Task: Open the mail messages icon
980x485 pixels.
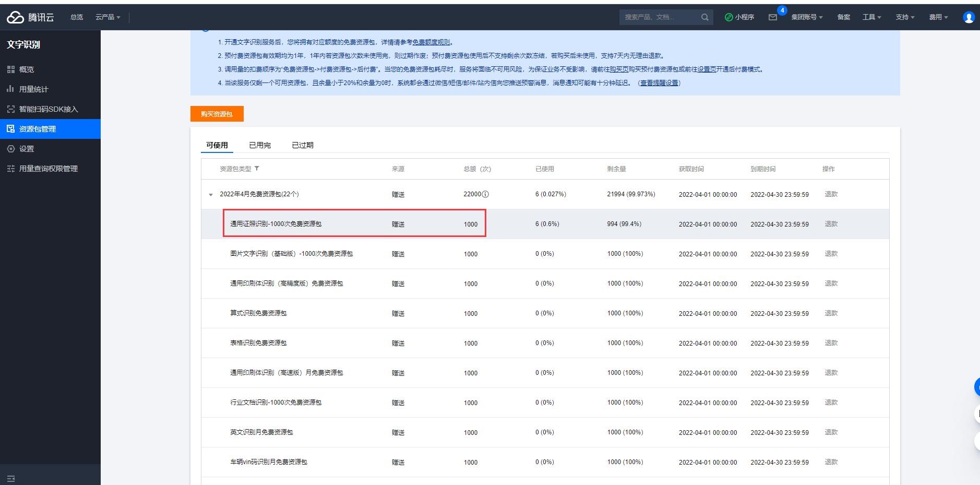Action: 773,17
